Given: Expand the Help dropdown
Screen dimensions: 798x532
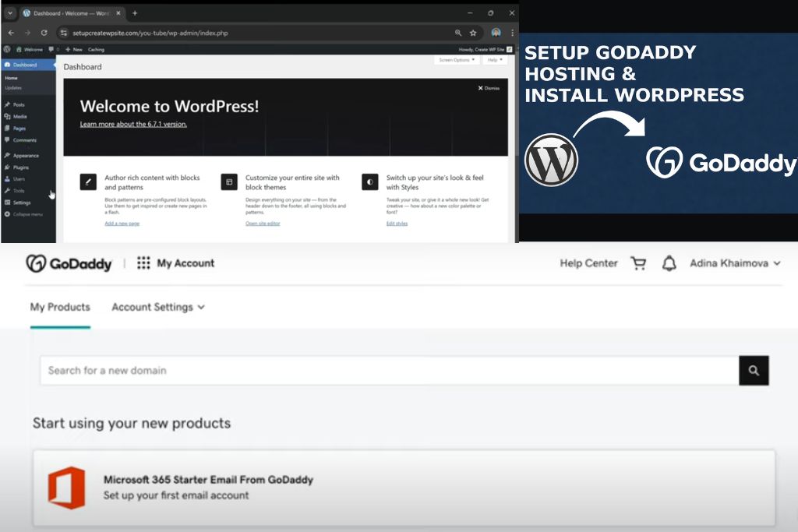Looking at the screenshot, I should point(495,60).
